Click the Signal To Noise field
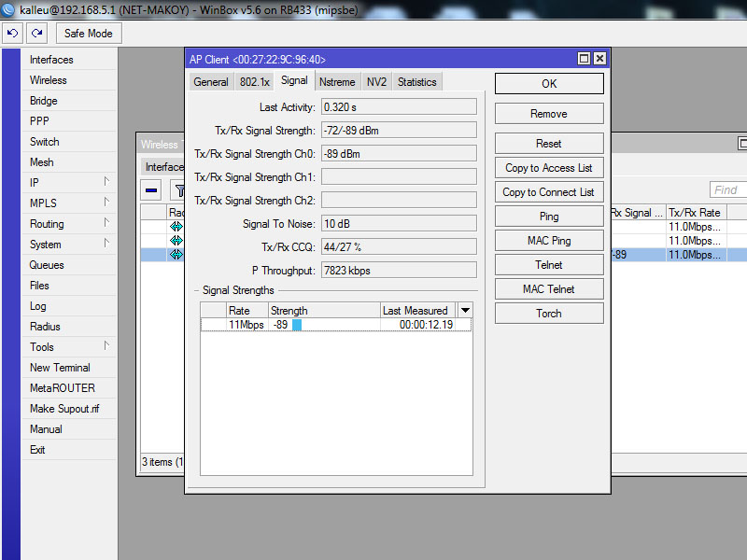The image size is (747, 560). (x=399, y=224)
